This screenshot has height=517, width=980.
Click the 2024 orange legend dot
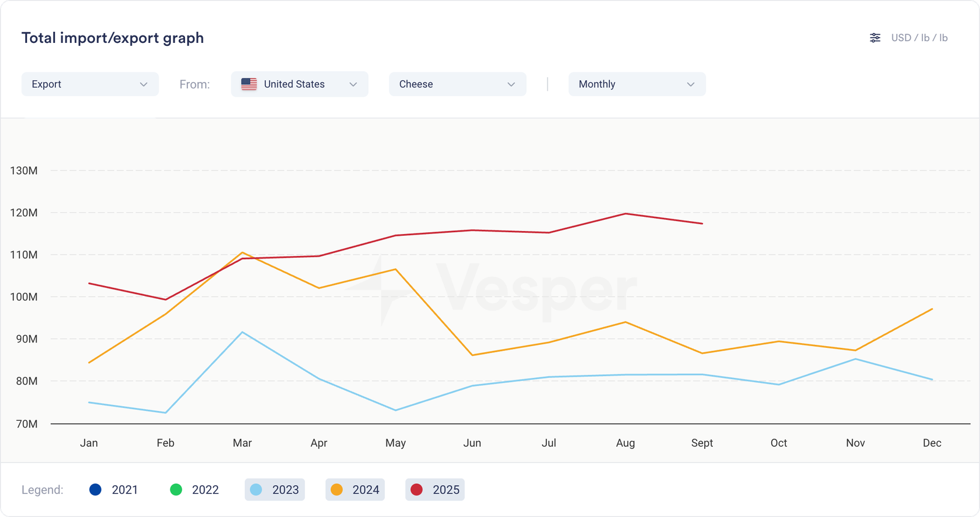click(336, 489)
